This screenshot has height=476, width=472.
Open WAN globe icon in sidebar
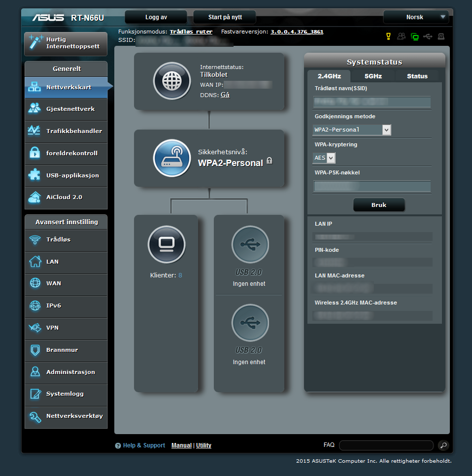coord(35,283)
